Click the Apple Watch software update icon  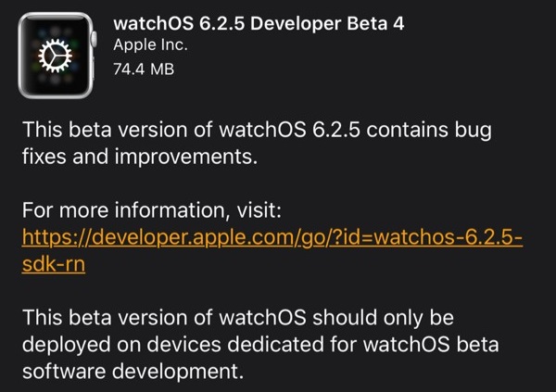tap(57, 56)
